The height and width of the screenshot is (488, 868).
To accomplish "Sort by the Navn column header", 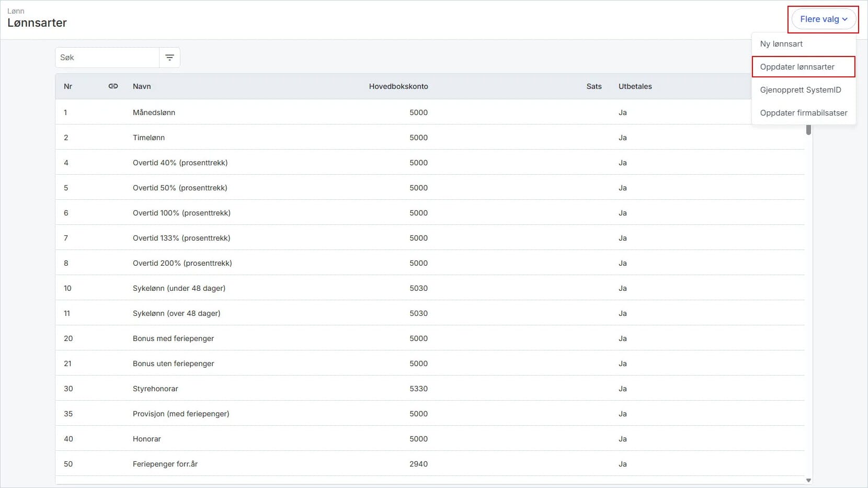I will (x=142, y=86).
